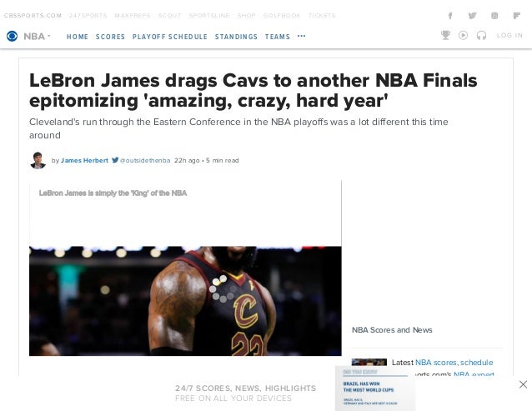Expand the three-dot more navigation menu
532x411 pixels.
(301, 36)
